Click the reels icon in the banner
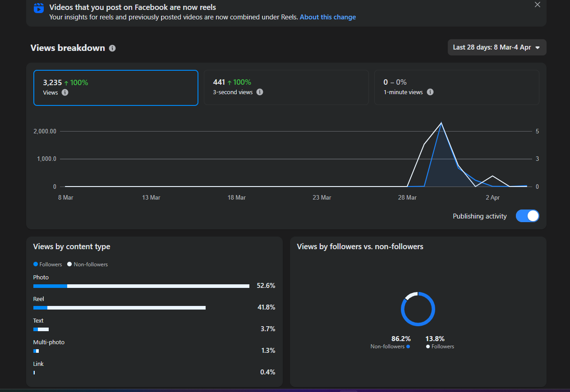This screenshot has height=392, width=570. (39, 8)
